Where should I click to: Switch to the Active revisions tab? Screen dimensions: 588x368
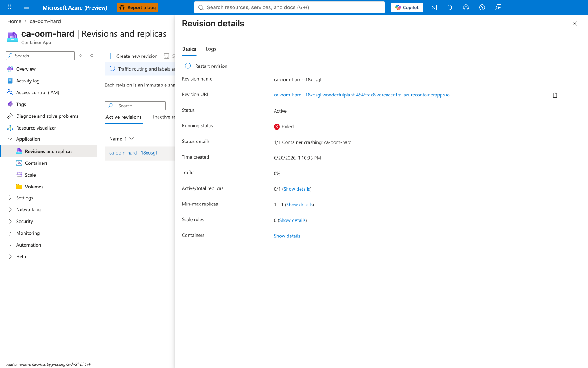pyautogui.click(x=123, y=117)
